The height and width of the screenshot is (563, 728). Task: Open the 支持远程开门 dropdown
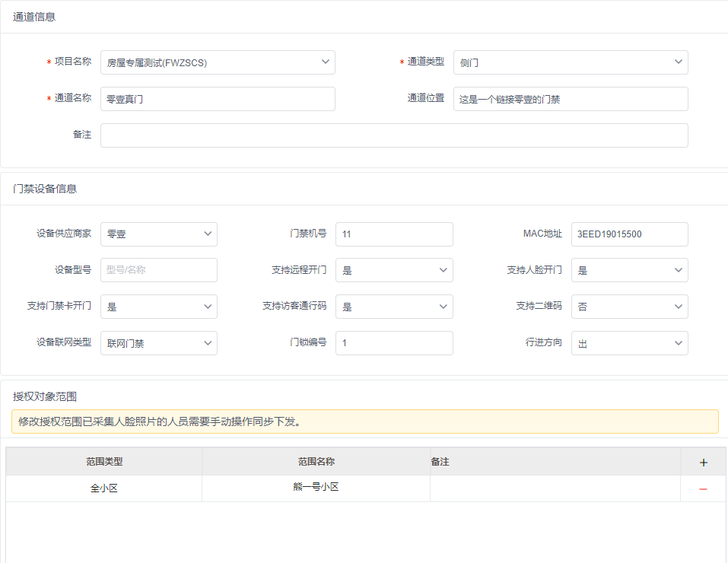coord(394,270)
